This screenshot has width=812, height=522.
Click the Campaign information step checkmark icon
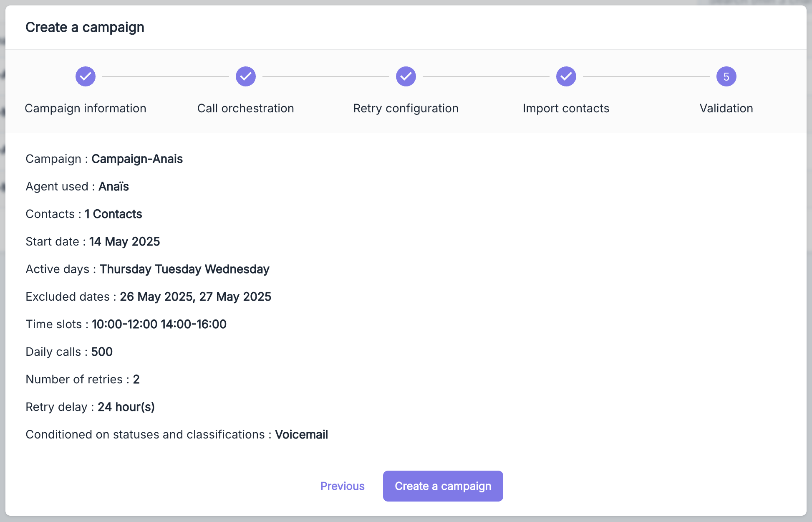[86, 76]
